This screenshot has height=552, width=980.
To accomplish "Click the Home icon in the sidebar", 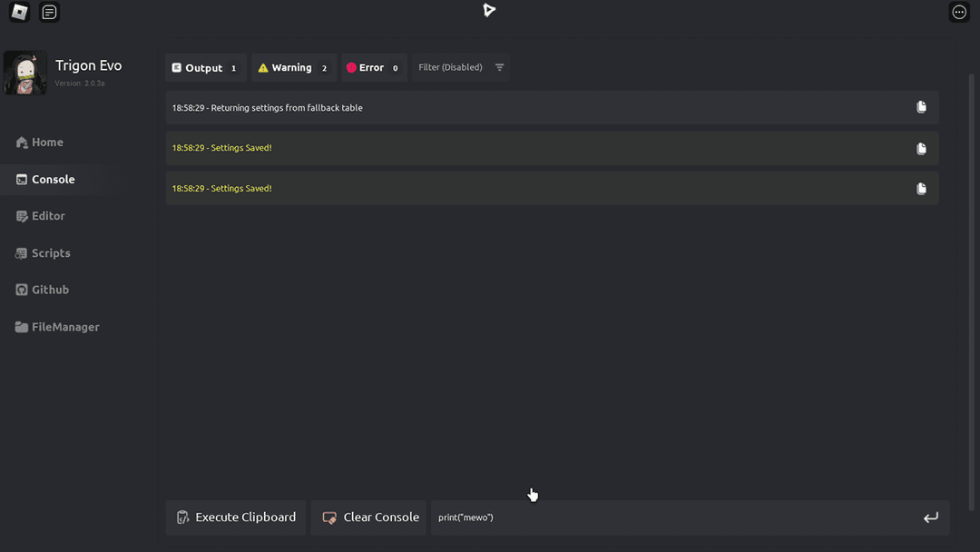I will pyautogui.click(x=21, y=142).
